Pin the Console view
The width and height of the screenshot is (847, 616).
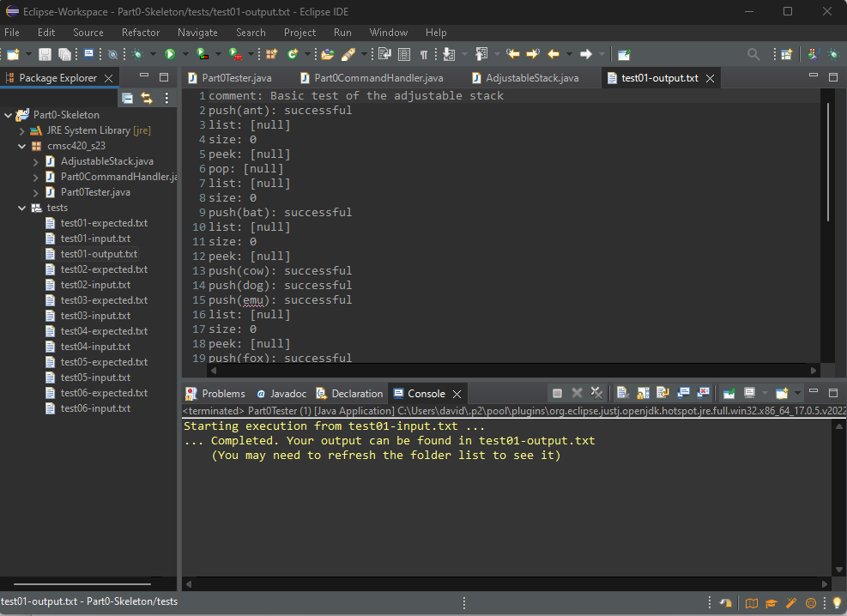[729, 393]
